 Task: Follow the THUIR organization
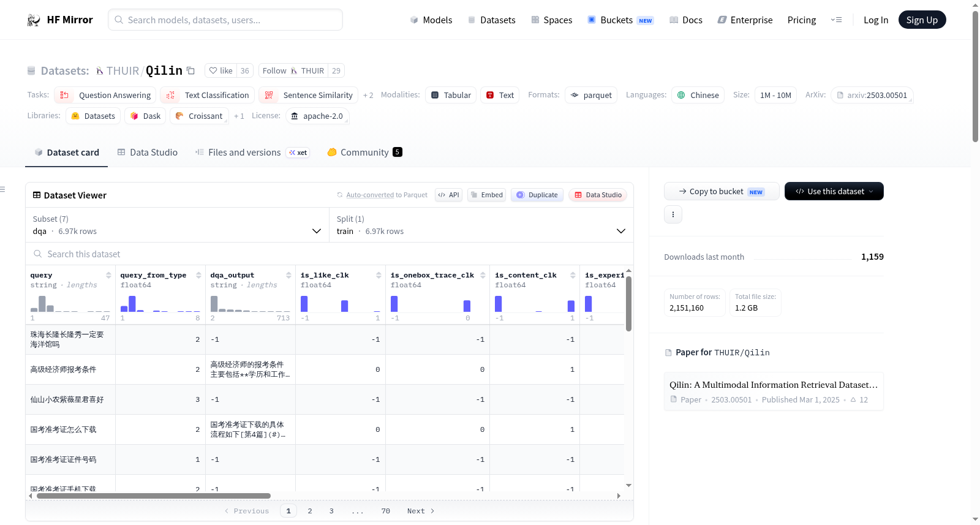293,70
